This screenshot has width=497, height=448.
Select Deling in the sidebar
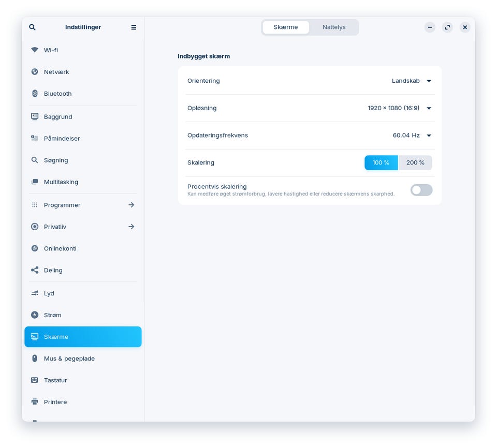83,270
